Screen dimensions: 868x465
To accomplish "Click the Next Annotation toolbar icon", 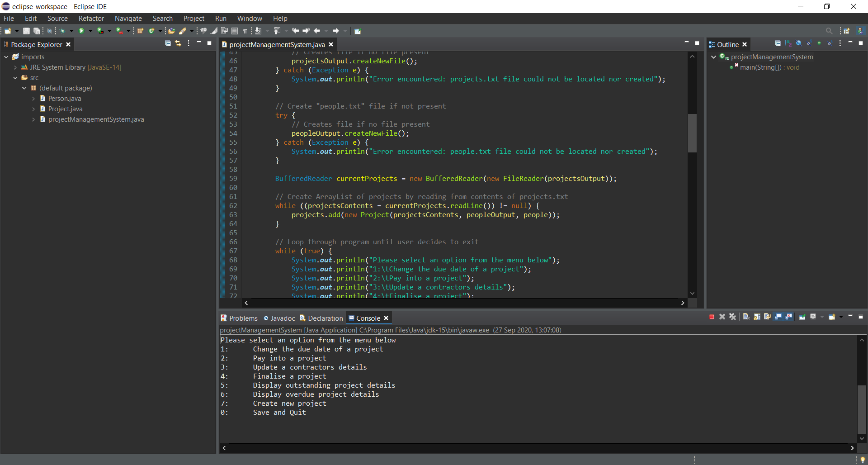I will click(258, 31).
